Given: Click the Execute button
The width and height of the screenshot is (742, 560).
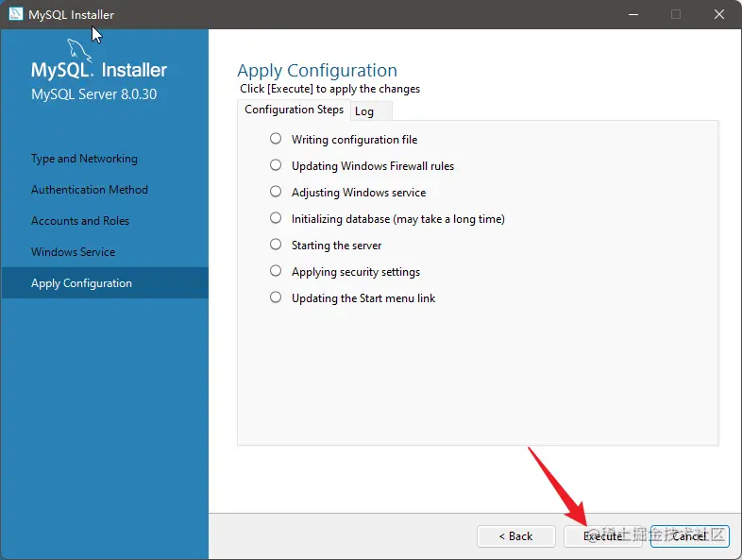Looking at the screenshot, I should click(602, 536).
